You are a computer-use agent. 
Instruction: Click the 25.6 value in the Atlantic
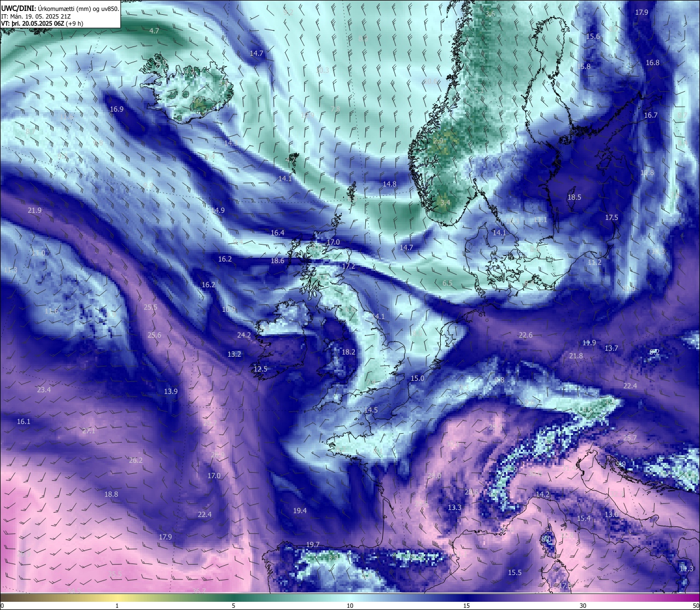154,335
